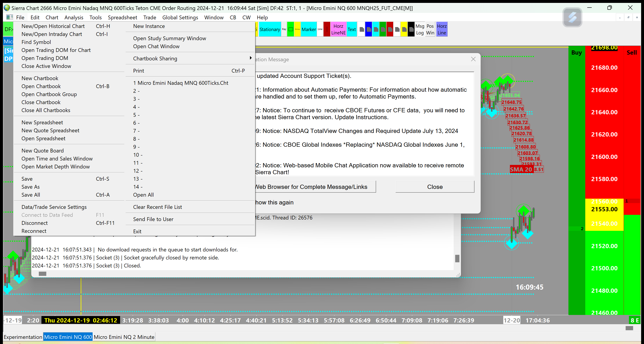Pick the pink Horz LineNE tool
This screenshot has width=644, height=344.
338,29
